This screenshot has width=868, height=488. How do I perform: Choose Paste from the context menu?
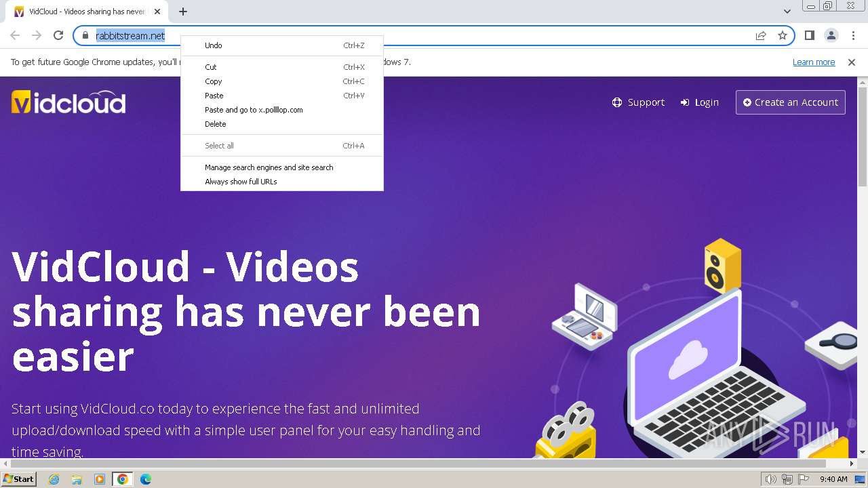[x=282, y=96]
